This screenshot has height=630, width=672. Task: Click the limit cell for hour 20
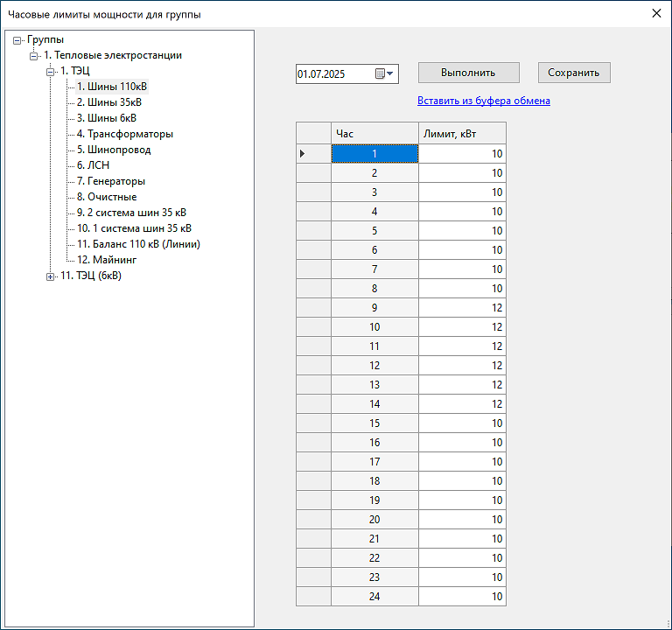point(462,520)
